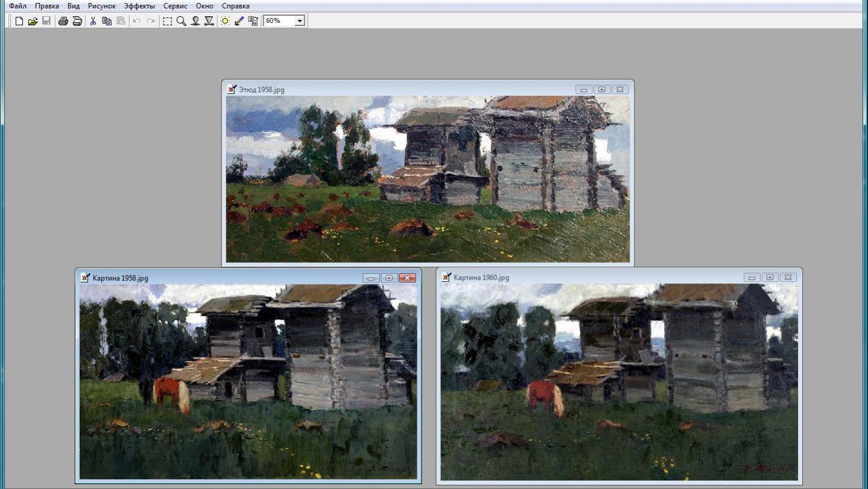Screen dimensions: 868x489
Task: Select the pencil edit tool icon
Action: coord(239,21)
